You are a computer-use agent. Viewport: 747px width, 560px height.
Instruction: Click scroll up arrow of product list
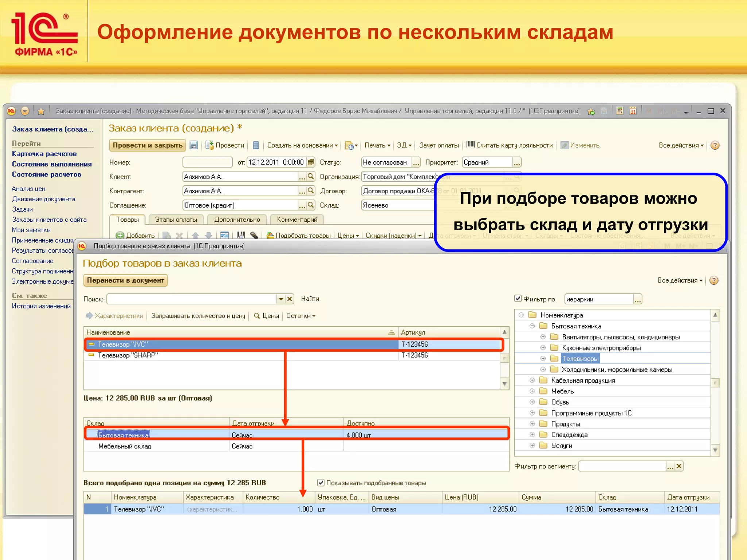coord(504,332)
